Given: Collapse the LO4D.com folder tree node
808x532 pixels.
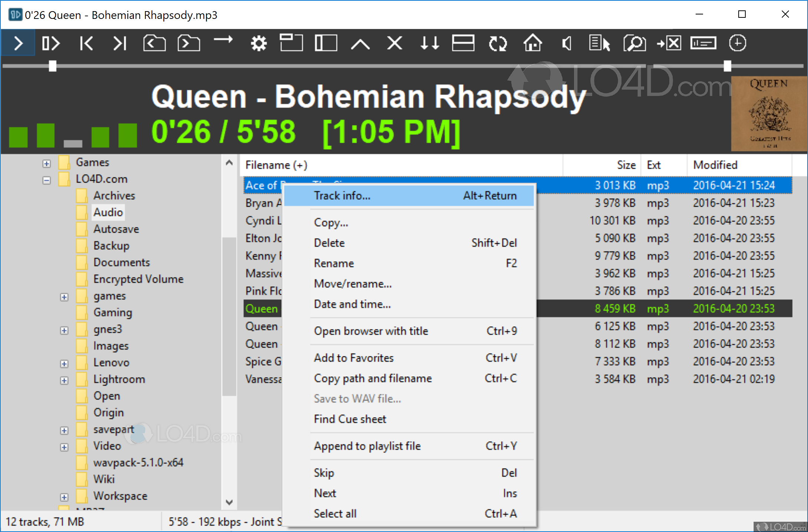Looking at the screenshot, I should click(x=47, y=181).
